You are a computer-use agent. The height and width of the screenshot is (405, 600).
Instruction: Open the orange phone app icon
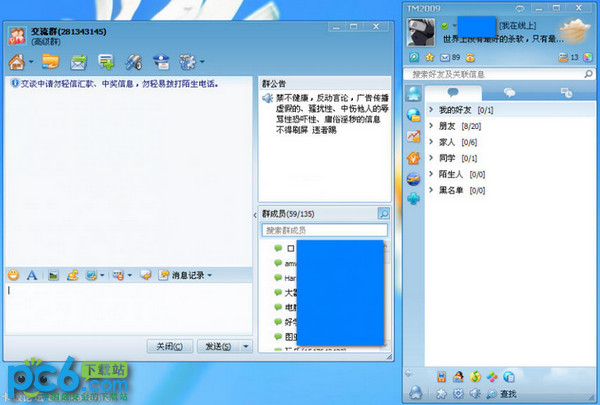[x=441, y=377]
